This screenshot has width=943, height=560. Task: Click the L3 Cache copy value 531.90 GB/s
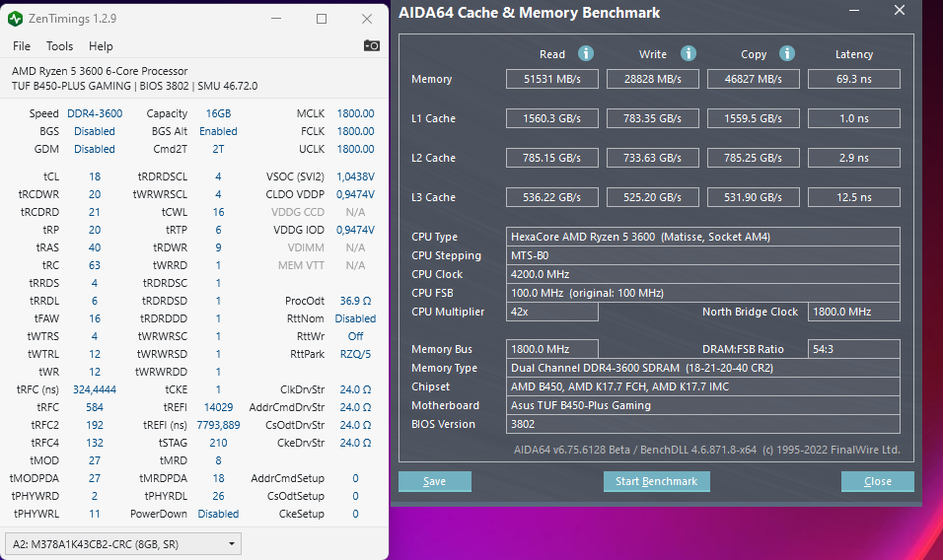click(753, 197)
